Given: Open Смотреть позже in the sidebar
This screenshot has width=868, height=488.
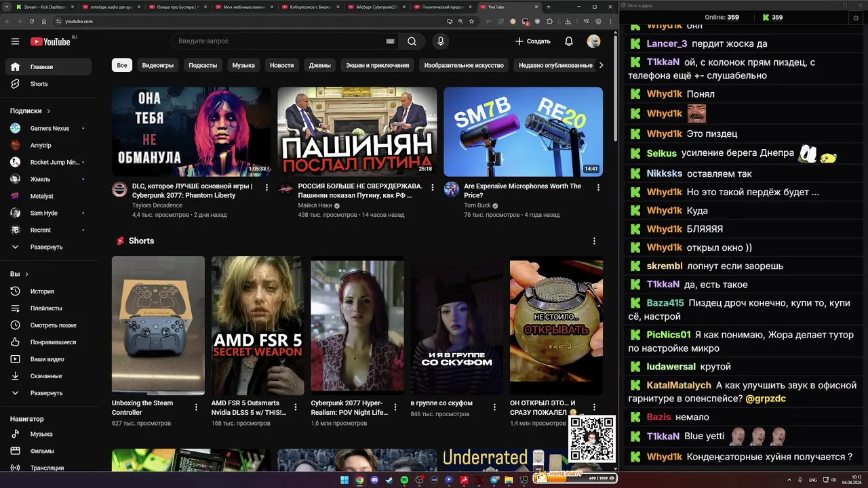Looking at the screenshot, I should pos(48,325).
